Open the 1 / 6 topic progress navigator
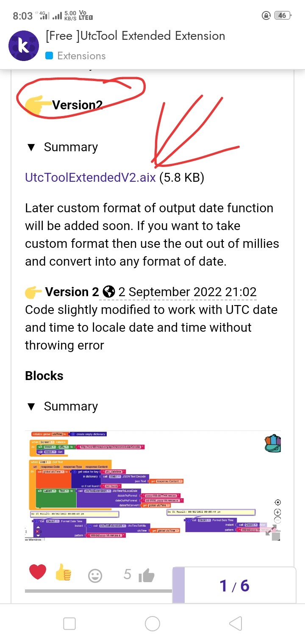Screen dimensions: 305x644 coord(234,586)
